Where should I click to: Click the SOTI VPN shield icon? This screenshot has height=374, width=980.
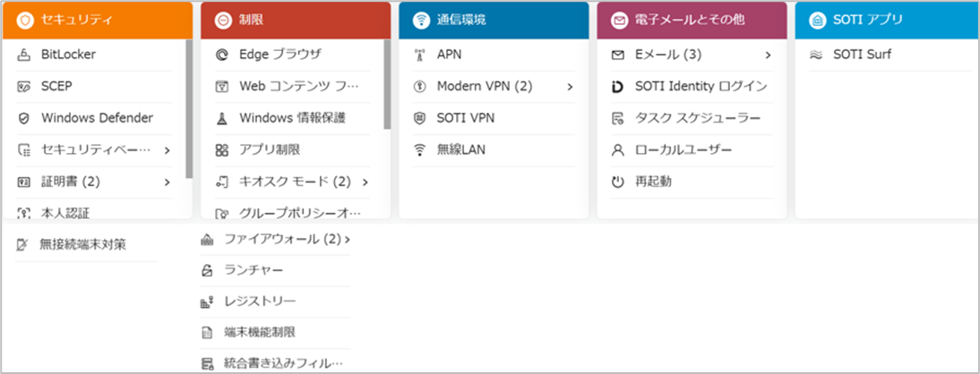(419, 118)
